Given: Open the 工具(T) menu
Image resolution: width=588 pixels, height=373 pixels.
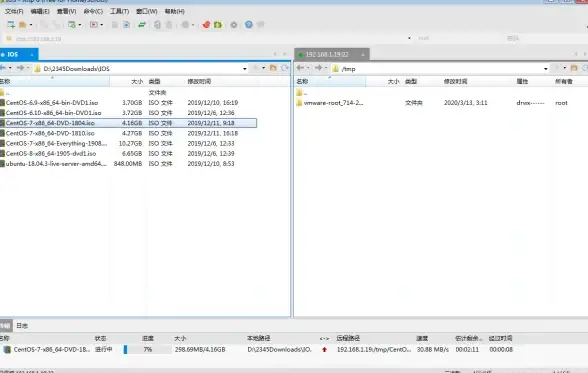Looking at the screenshot, I should [119, 12].
